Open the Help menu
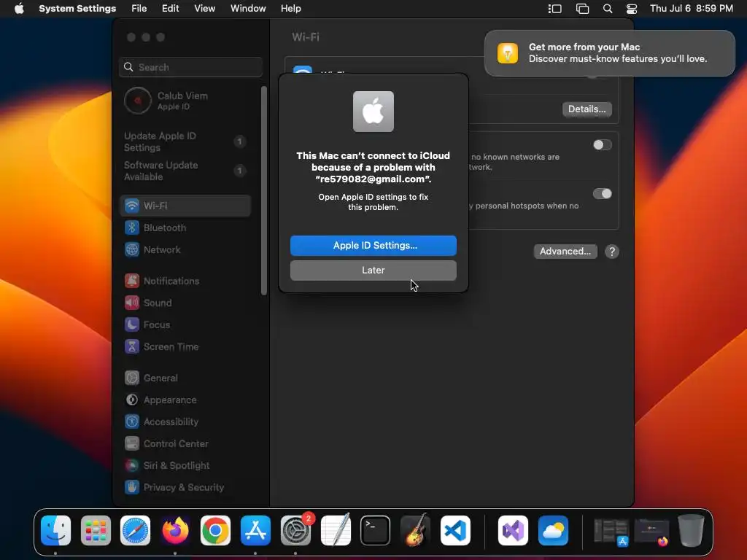The width and height of the screenshot is (747, 560). coord(290,9)
